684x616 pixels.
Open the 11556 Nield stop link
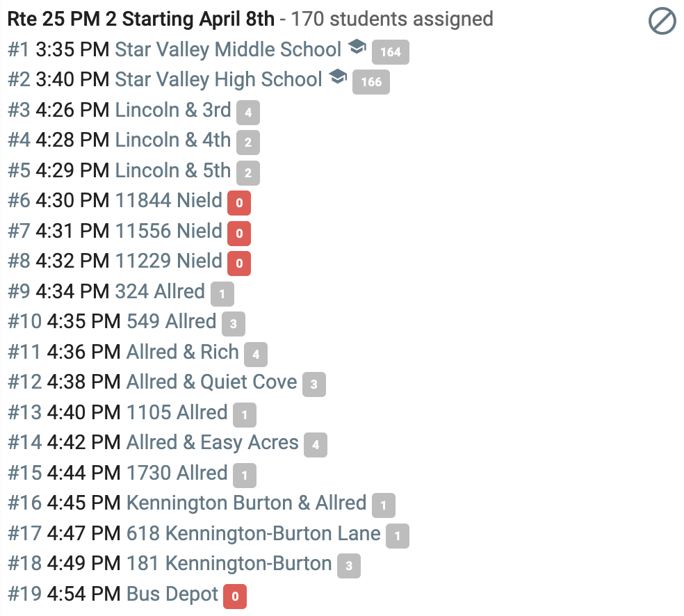pos(169,231)
